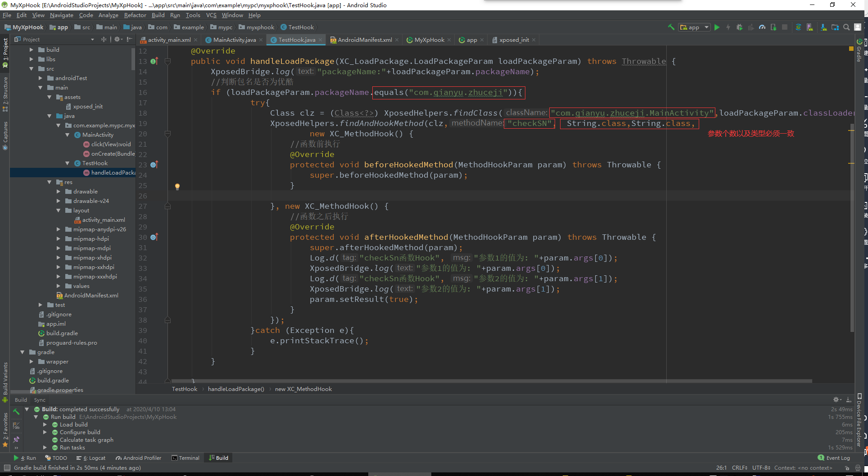The height and width of the screenshot is (476, 868).
Task: Switch to AndroidManifest.xml editor tab
Action: (365, 40)
